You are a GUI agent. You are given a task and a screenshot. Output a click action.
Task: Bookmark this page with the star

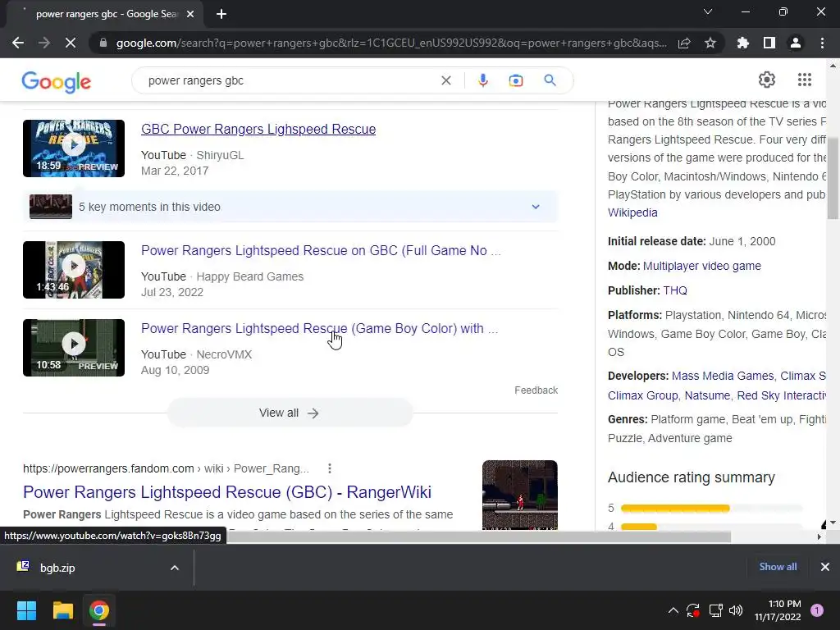click(710, 43)
